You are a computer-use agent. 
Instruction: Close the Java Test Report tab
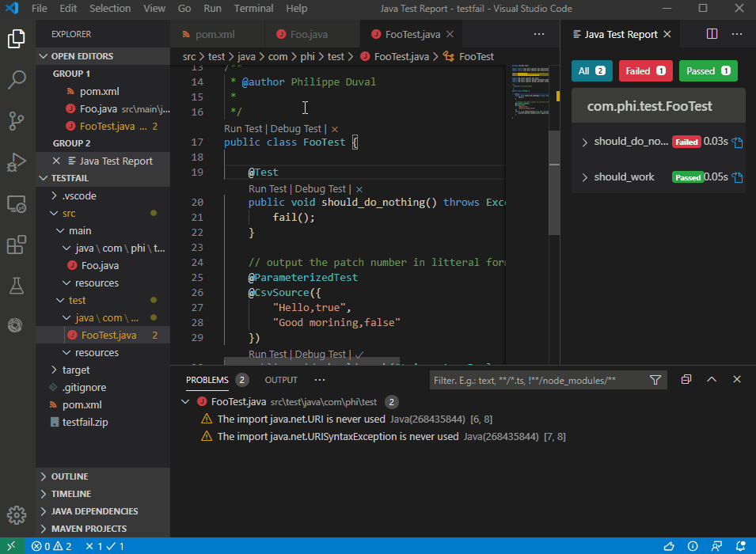667,34
